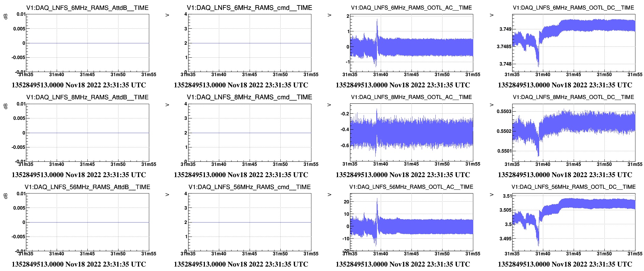
Task: Click timestamp below 6MHz OOTL_AC plot
Action: pos(403,85)
